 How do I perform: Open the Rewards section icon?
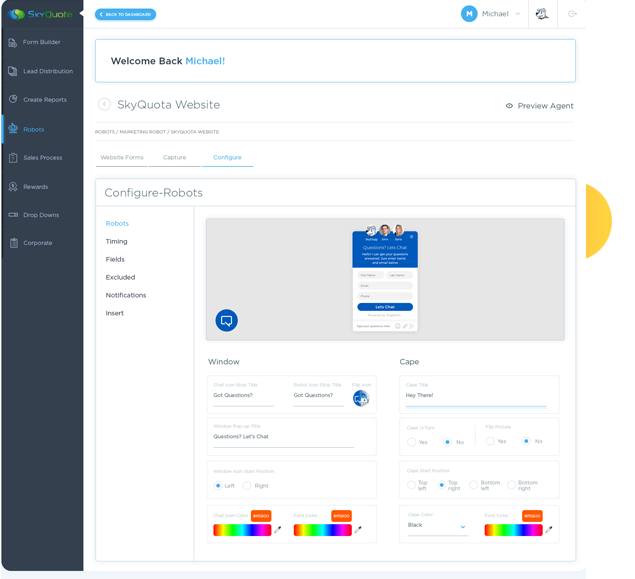tap(13, 187)
